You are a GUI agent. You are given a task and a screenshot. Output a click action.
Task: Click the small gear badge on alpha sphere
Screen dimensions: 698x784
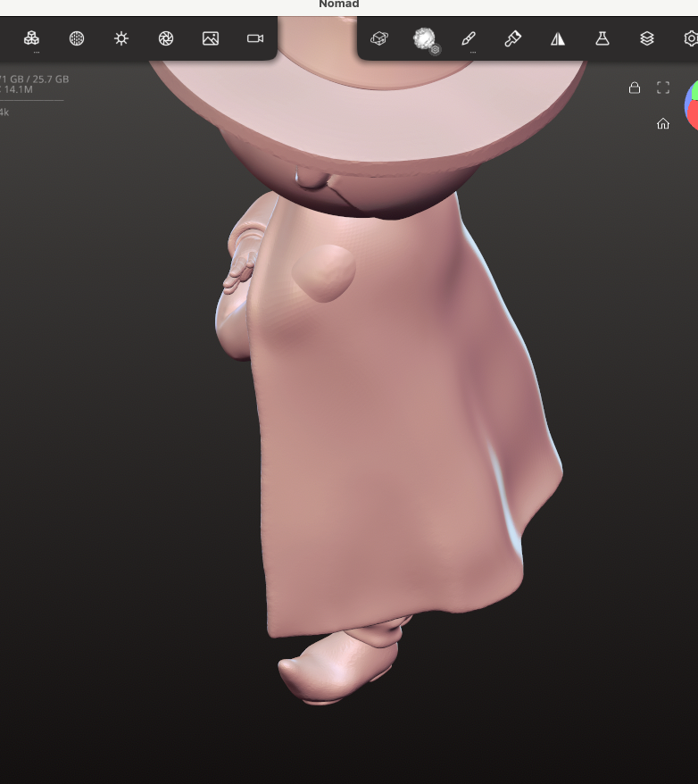[436, 49]
